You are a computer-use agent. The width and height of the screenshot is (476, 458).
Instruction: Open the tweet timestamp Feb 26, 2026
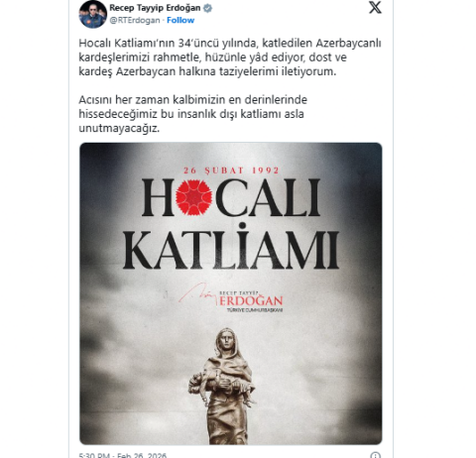pos(123,455)
